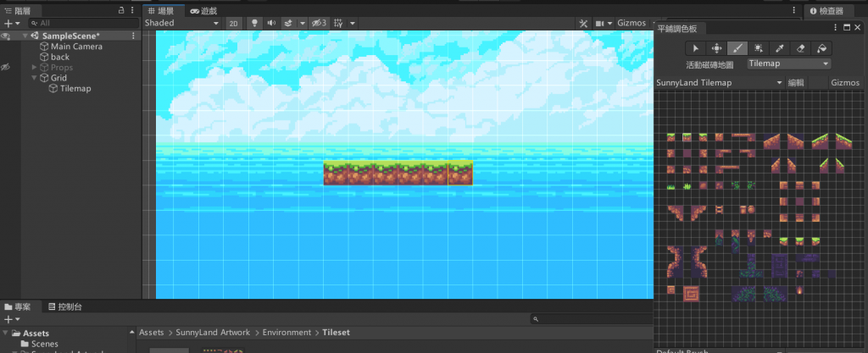868x353 pixels.
Task: Open SampleScene kebab options menu
Action: tap(133, 36)
